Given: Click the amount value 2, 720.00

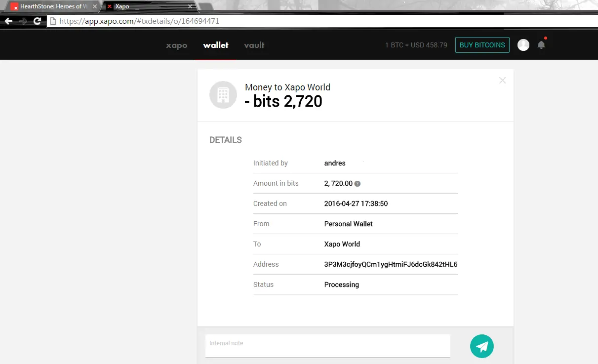Looking at the screenshot, I should point(338,183).
